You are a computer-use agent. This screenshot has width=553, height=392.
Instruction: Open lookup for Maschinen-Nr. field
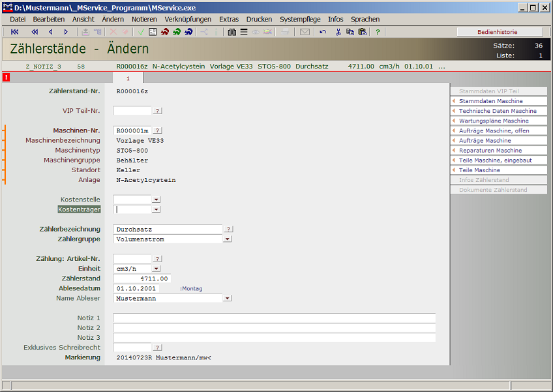[x=158, y=130]
